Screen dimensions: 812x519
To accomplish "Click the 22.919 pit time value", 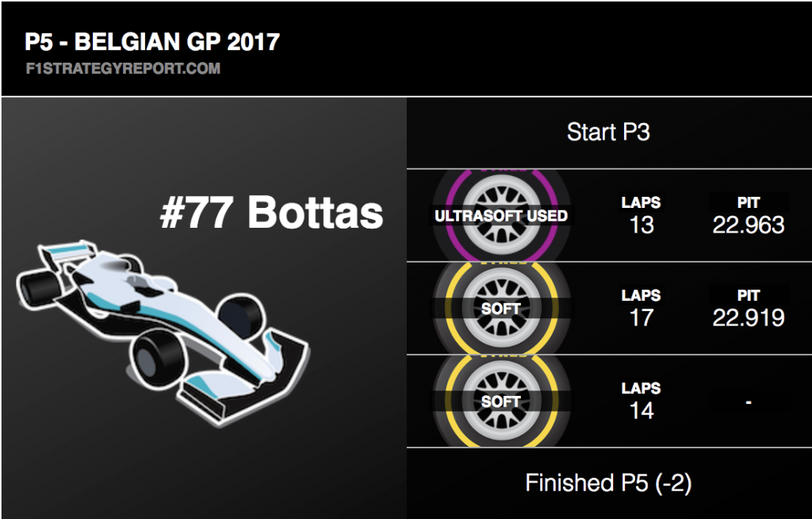I will click(749, 317).
